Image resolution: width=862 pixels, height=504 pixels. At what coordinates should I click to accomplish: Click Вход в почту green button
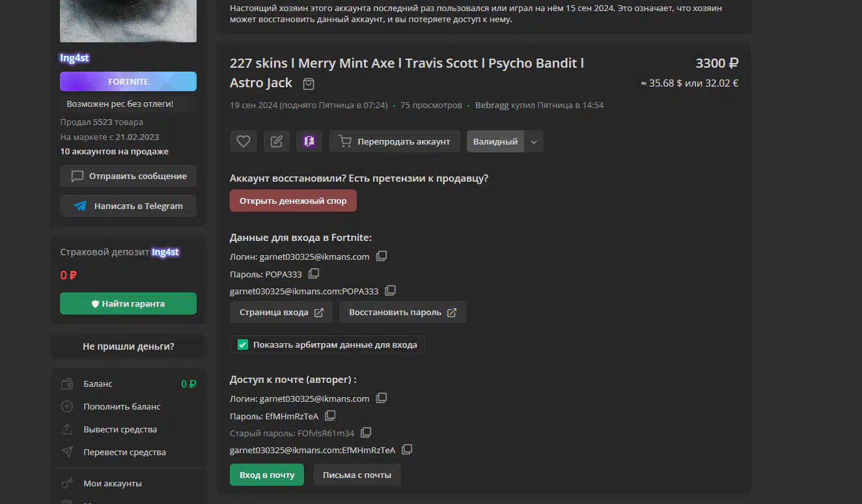click(267, 475)
